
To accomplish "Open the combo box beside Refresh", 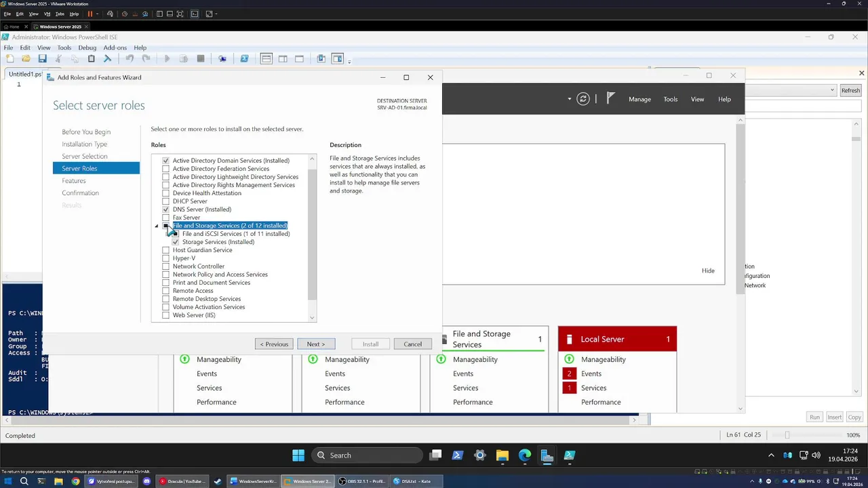I will point(790,90).
